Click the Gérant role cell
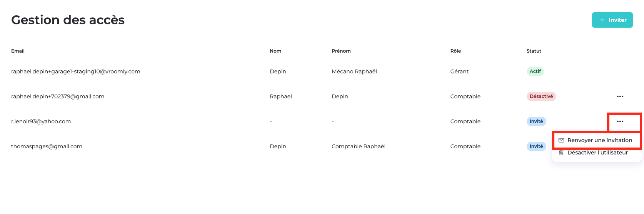 pos(459,71)
